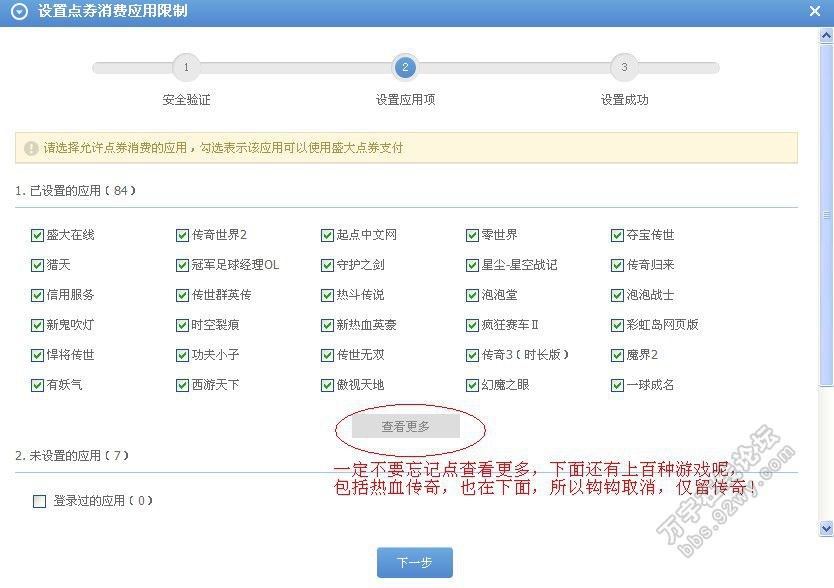
Task: Uncheck the 时空裂痕 checkbox
Action: [182, 325]
